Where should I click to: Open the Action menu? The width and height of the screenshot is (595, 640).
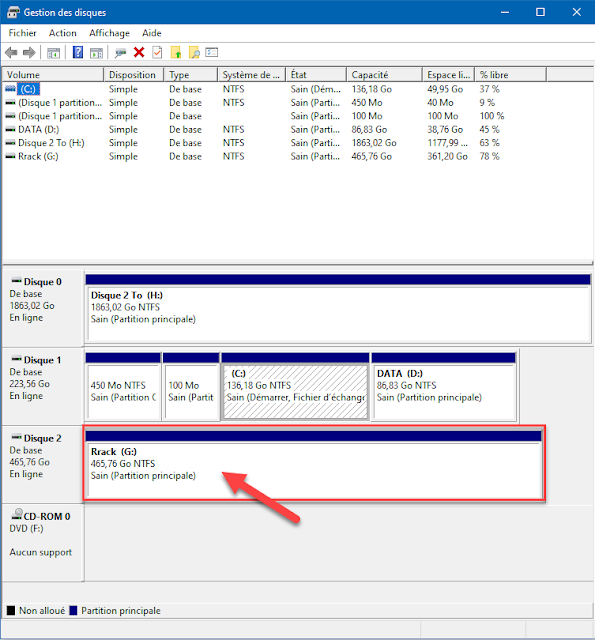coord(62,33)
